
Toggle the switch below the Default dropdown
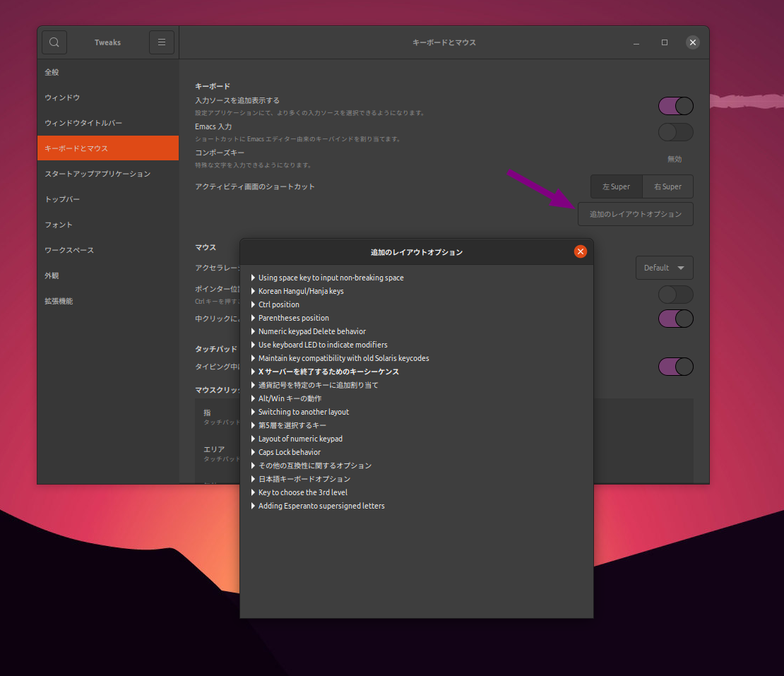pyautogui.click(x=675, y=295)
